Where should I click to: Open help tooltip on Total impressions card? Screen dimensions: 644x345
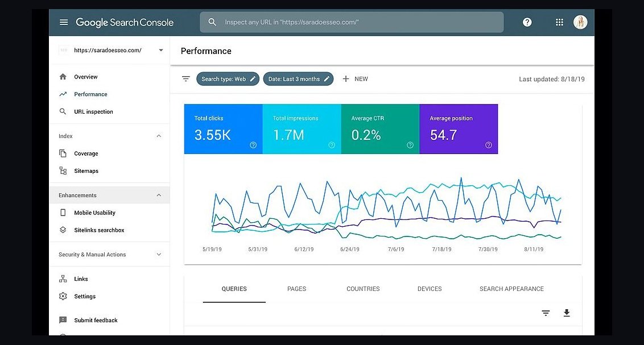click(x=332, y=145)
